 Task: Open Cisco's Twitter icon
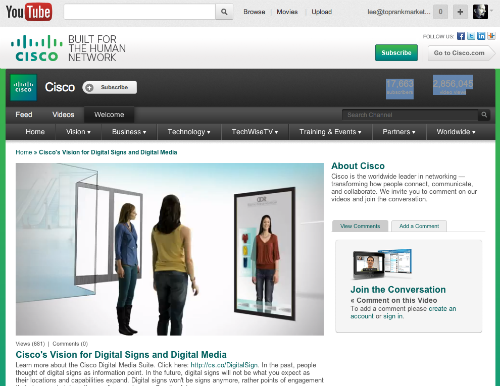[x=471, y=36]
